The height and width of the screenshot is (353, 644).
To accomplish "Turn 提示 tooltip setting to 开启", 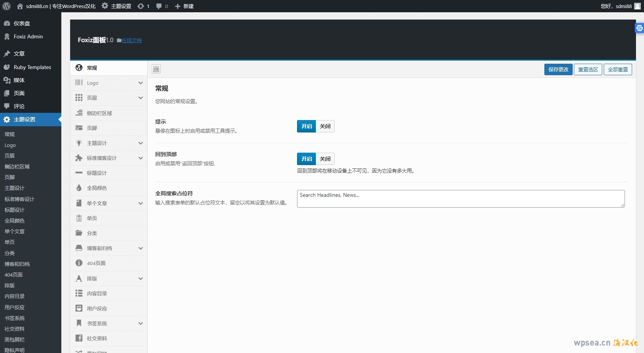I will [x=306, y=126].
